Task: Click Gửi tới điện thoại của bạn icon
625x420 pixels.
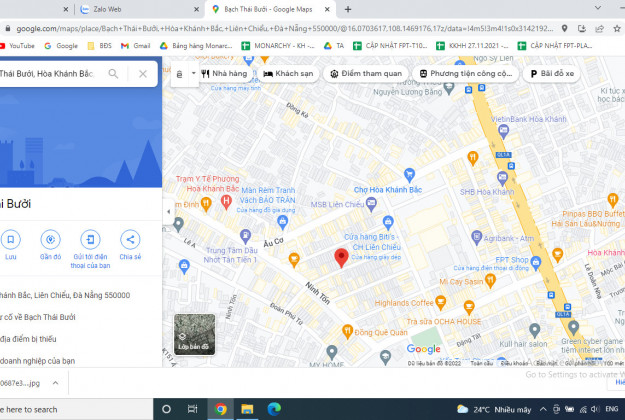Action: click(x=90, y=239)
